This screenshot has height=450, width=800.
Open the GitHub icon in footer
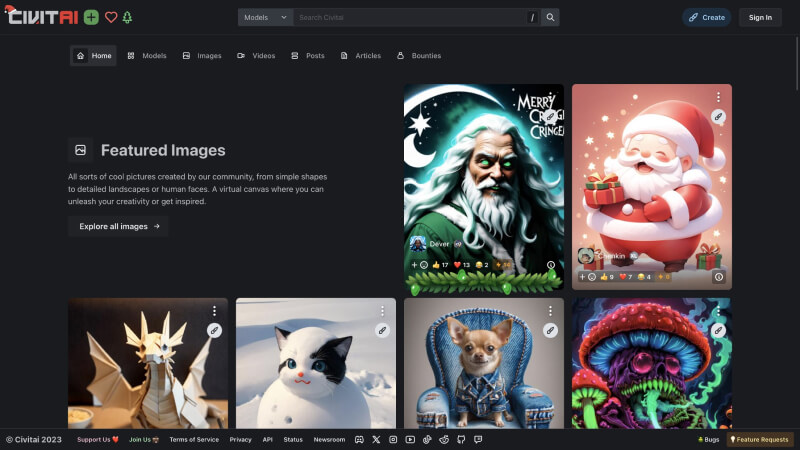pos(460,439)
